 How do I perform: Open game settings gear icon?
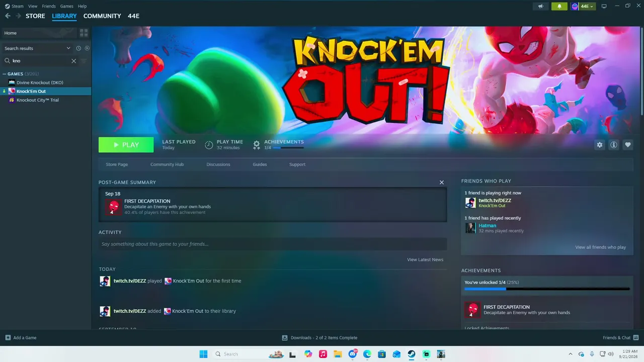tap(599, 145)
